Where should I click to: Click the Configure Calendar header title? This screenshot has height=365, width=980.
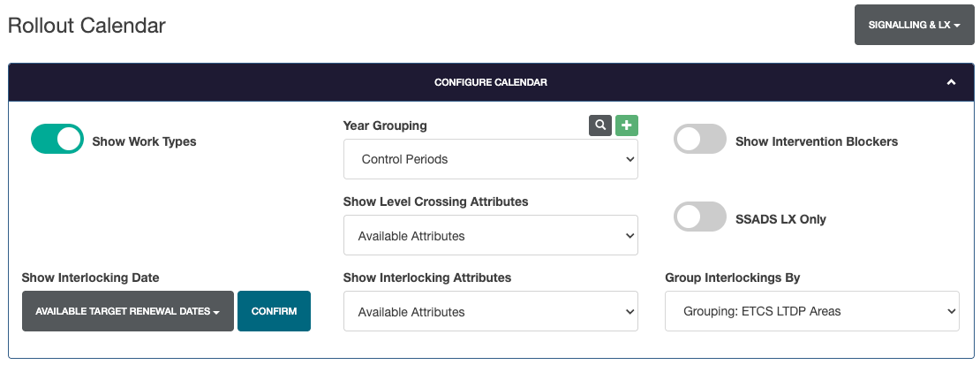(490, 82)
